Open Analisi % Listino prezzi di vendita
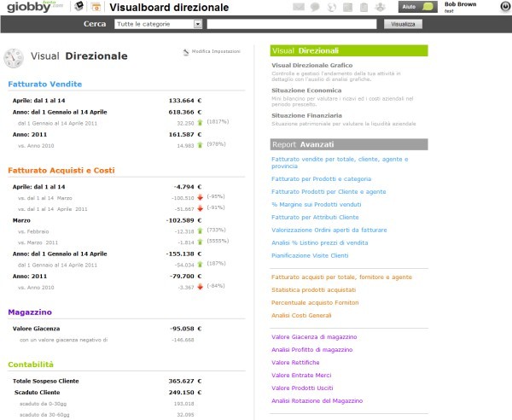512x420 pixels. click(x=320, y=242)
